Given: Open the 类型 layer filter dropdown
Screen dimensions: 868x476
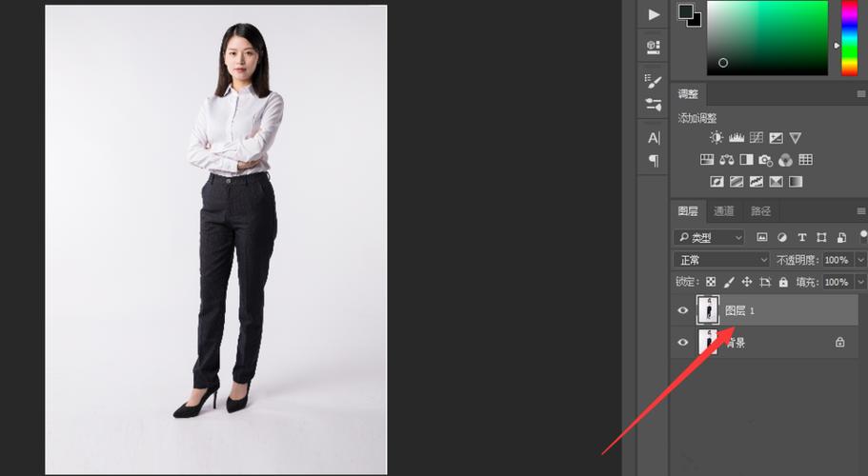Looking at the screenshot, I should click(709, 237).
